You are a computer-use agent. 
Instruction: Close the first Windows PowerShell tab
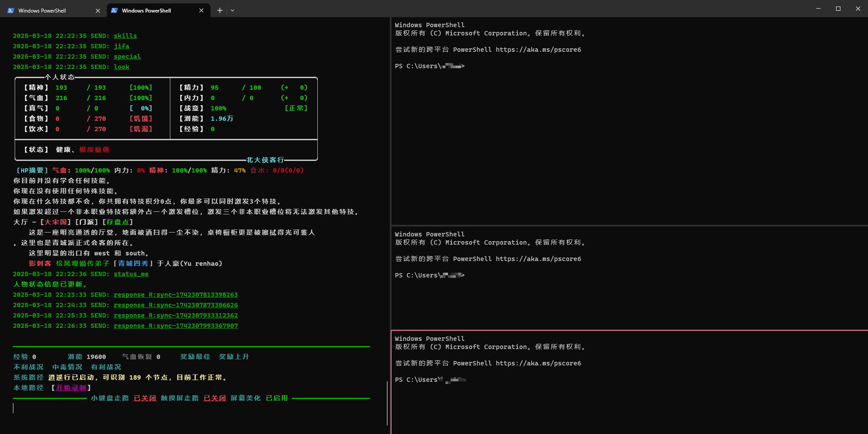(x=98, y=10)
